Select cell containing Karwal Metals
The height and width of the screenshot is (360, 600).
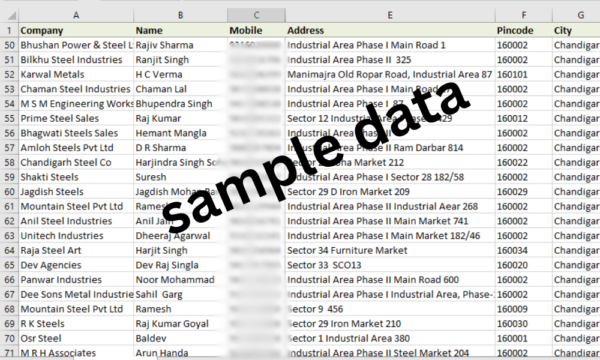[76, 75]
